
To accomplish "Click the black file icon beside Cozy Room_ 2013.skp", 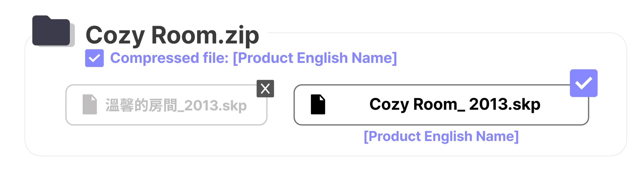I will 318,104.
